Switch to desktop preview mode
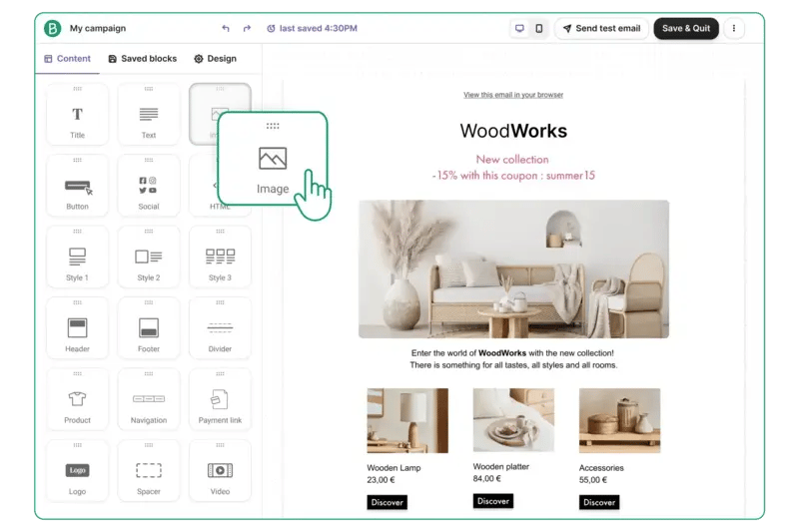The image size is (799, 532). pyautogui.click(x=519, y=29)
